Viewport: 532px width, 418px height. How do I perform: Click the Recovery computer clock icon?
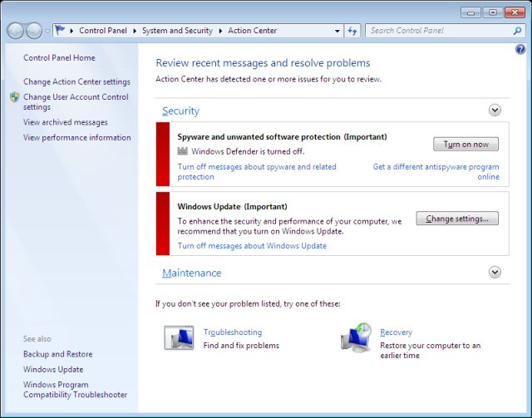coord(356,337)
